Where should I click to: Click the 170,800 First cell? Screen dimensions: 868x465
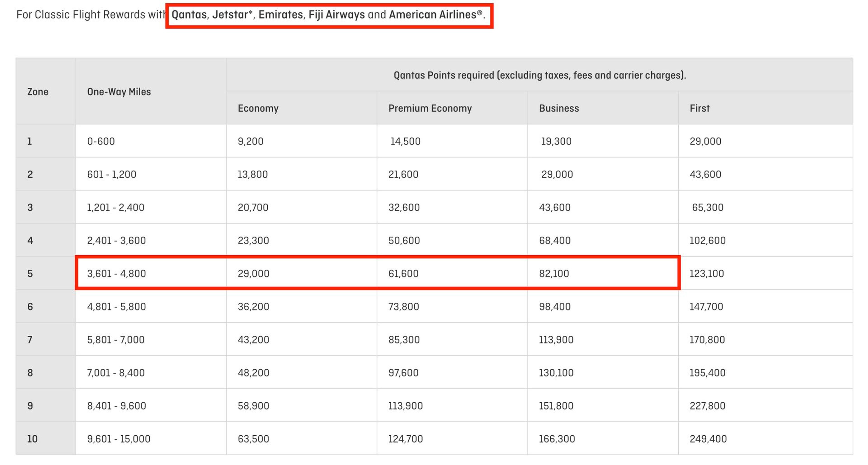[766, 339]
